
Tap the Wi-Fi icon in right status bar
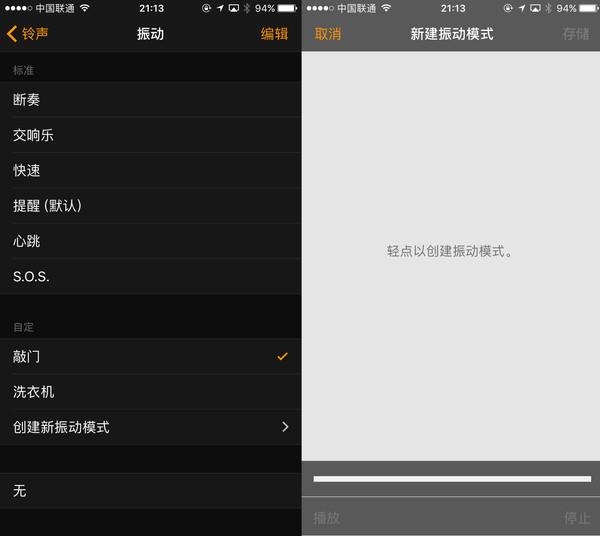pos(386,8)
